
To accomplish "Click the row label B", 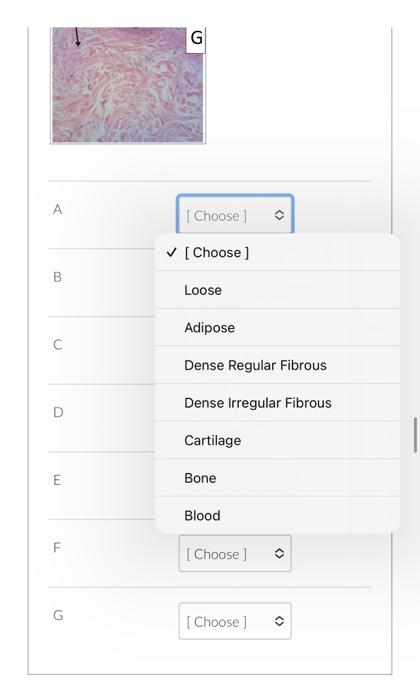I will [x=58, y=277].
